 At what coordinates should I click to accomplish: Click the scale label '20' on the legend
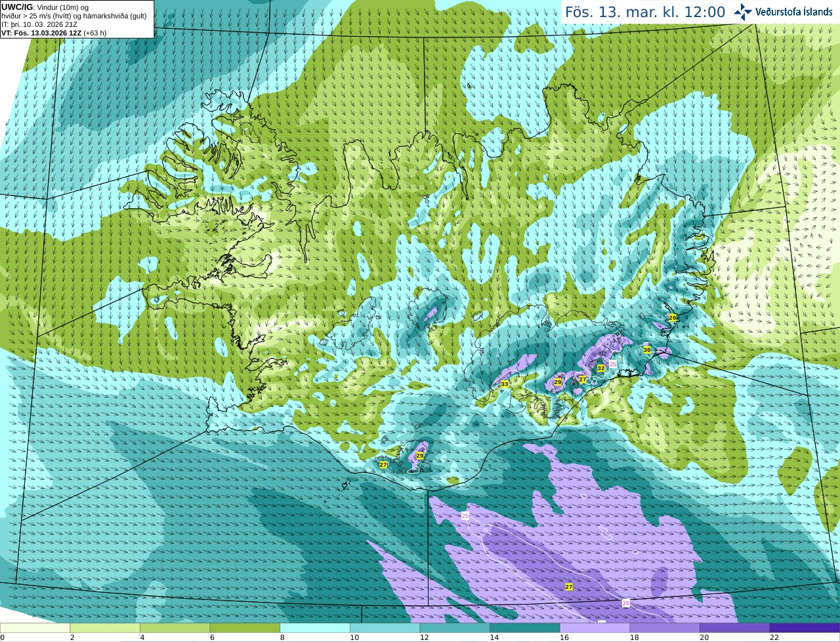(703, 637)
